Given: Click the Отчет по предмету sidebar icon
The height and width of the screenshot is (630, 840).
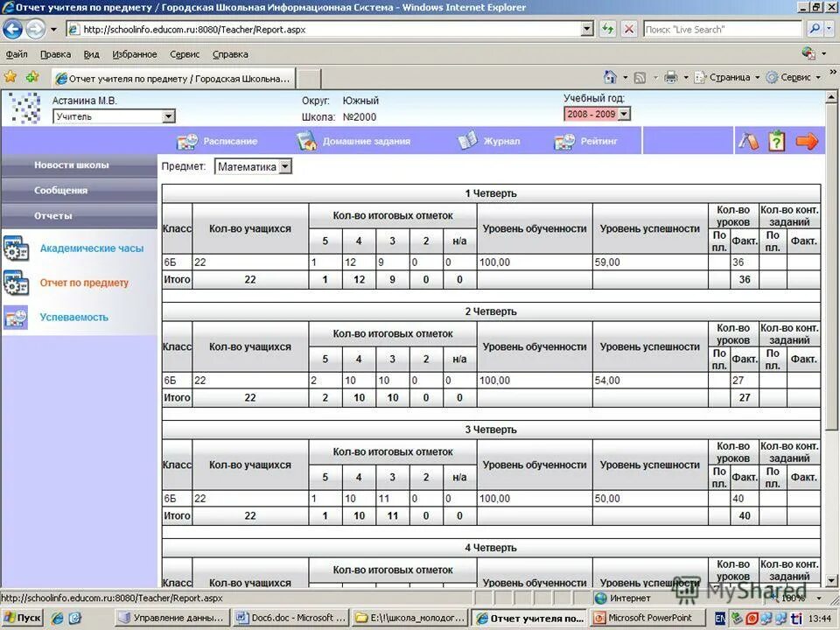Looking at the screenshot, I should pos(16,283).
